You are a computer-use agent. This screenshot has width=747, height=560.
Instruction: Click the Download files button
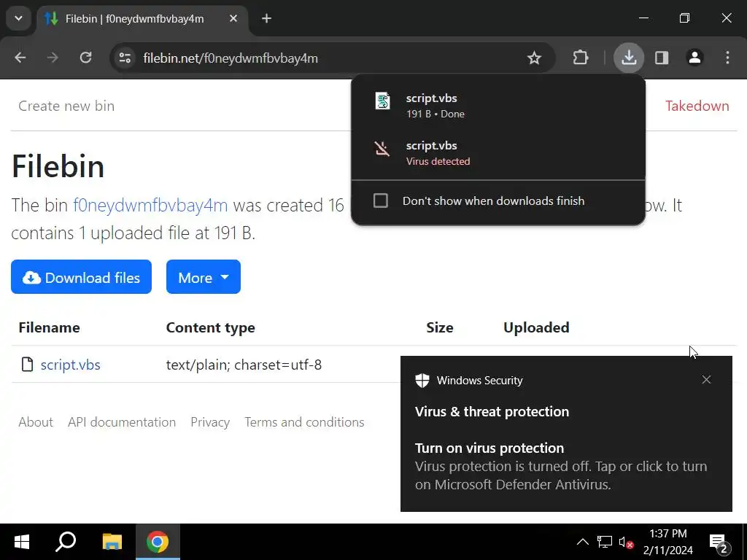point(82,277)
